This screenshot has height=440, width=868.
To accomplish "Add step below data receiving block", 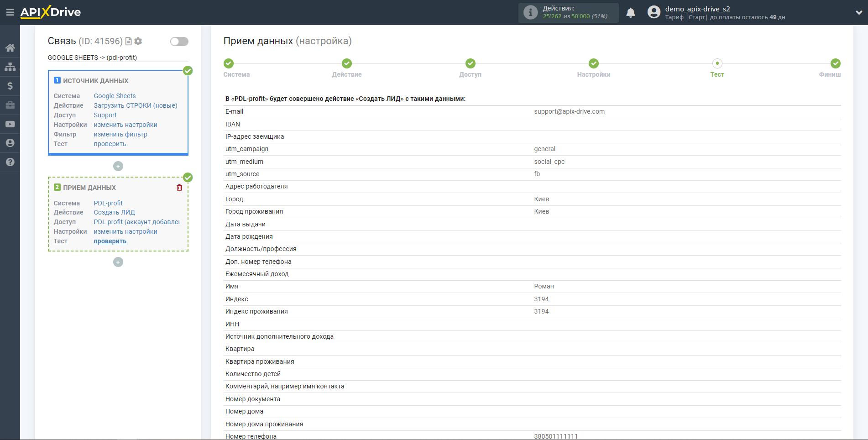I will coord(118,262).
